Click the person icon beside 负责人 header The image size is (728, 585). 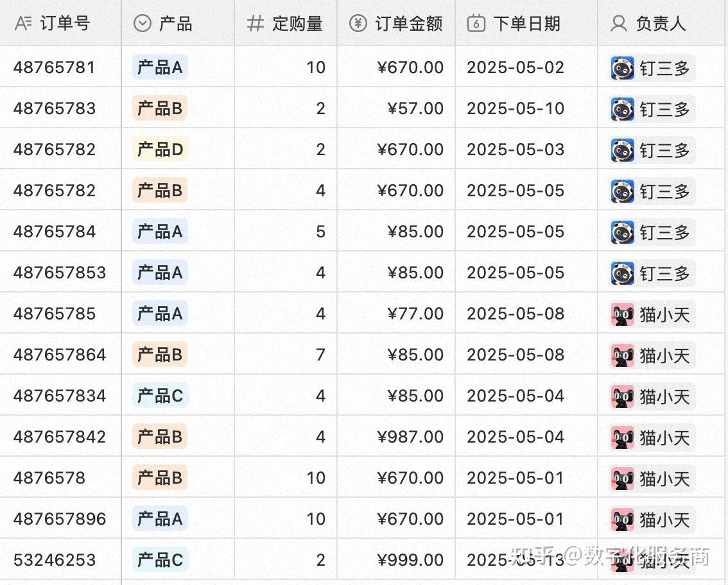pos(618,23)
